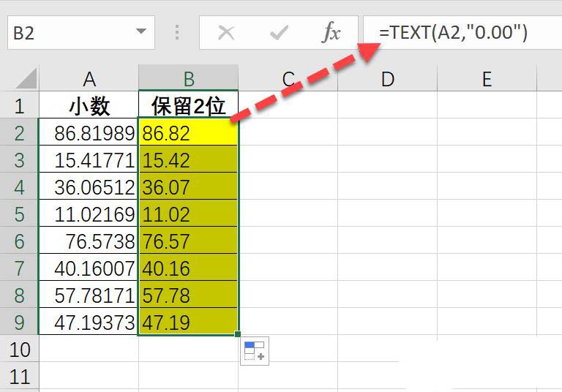Click cell A2 with value 86.81989

(89, 133)
